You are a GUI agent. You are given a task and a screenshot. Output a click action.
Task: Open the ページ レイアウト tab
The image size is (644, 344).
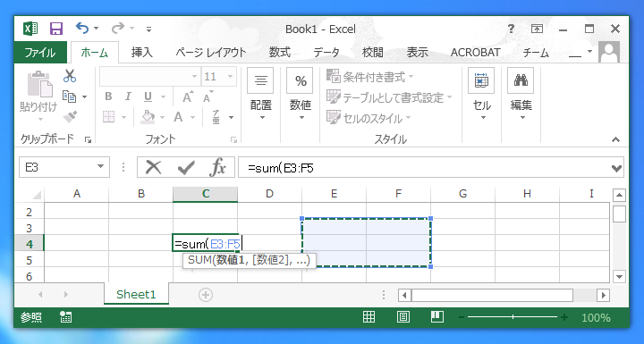pos(211,53)
